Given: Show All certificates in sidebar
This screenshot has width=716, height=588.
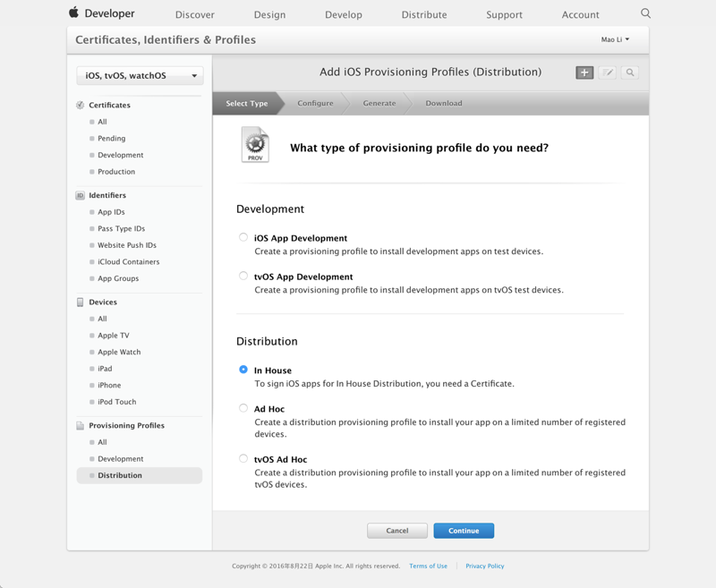Looking at the screenshot, I should point(102,122).
